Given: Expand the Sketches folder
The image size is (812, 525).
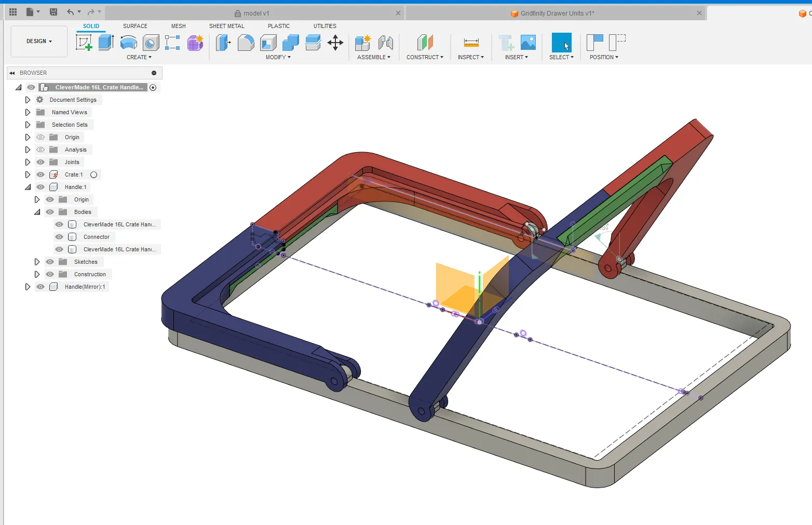Looking at the screenshot, I should (37, 262).
